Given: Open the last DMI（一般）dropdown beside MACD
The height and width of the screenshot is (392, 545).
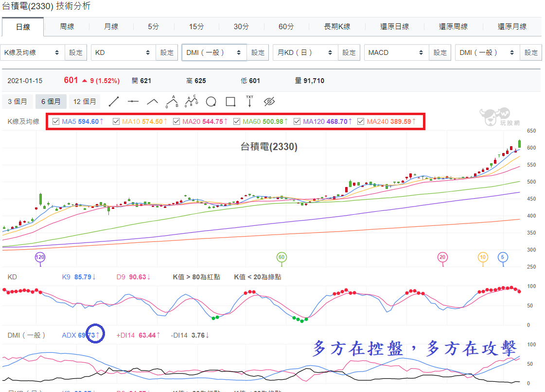Looking at the screenshot, I should [x=488, y=53].
